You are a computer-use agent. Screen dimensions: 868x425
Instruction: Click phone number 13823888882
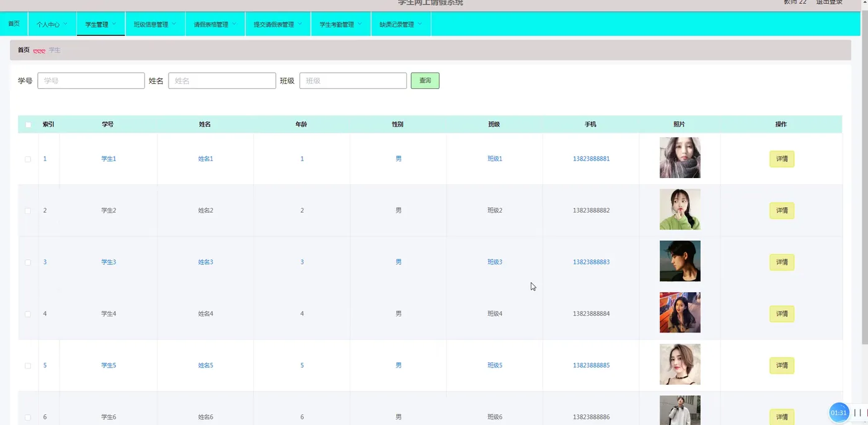coord(591,210)
